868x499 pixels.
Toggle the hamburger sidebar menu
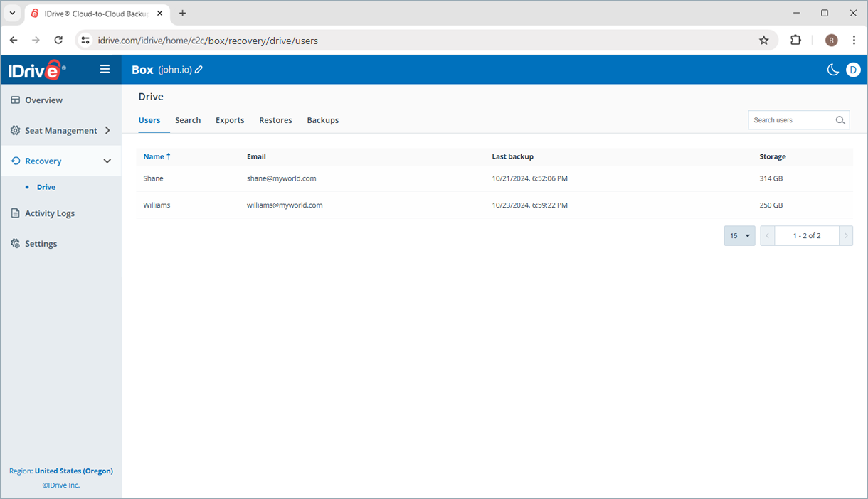click(x=105, y=69)
